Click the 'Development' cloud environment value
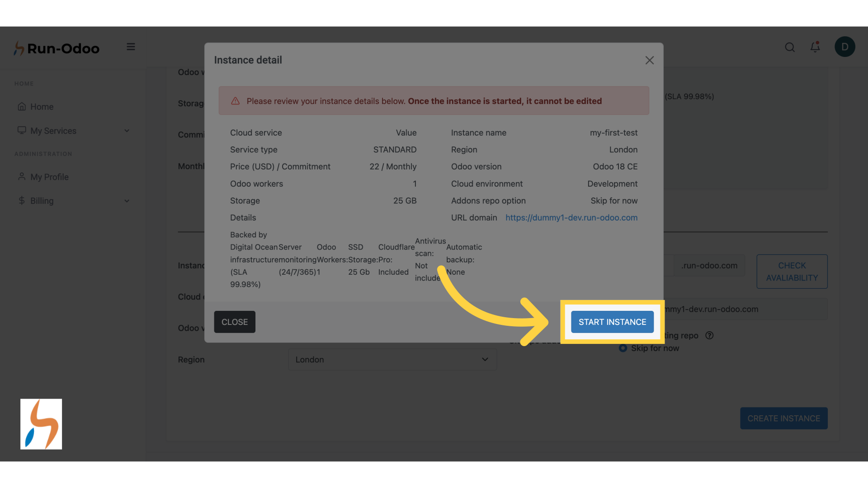This screenshot has height=488, width=868. coord(613,184)
